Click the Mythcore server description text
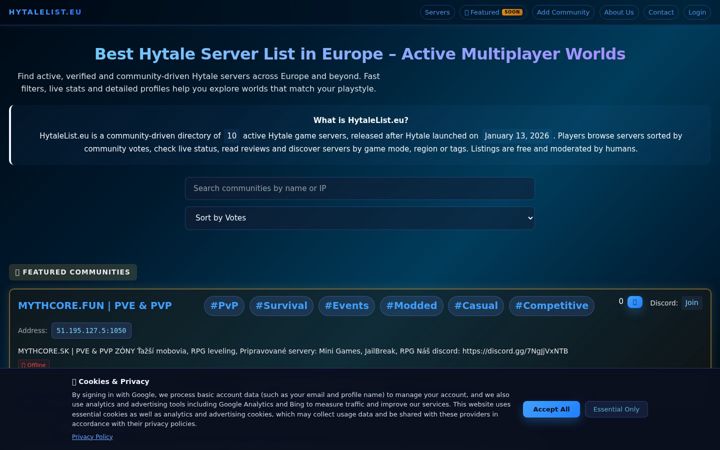The image size is (720, 450). pos(293,351)
